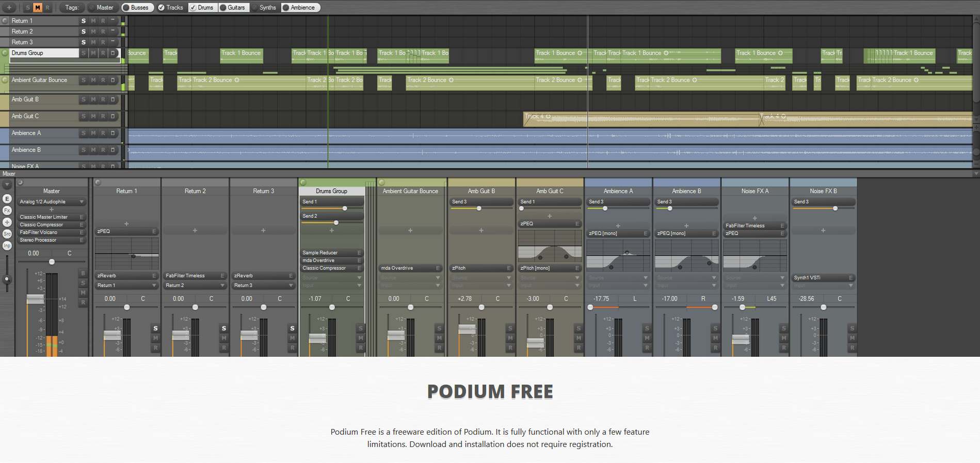Select the Ambience tag
Image resolution: width=980 pixels, height=463 pixels.
click(300, 7)
